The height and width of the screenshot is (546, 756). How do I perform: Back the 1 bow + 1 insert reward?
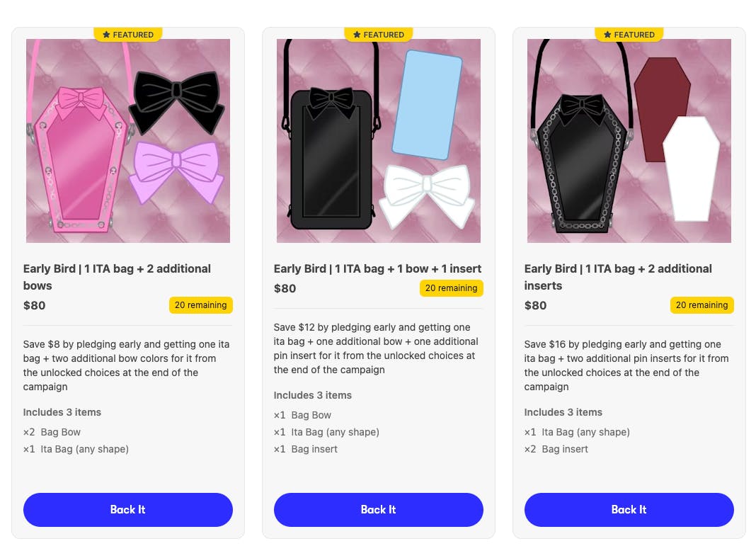(379, 510)
